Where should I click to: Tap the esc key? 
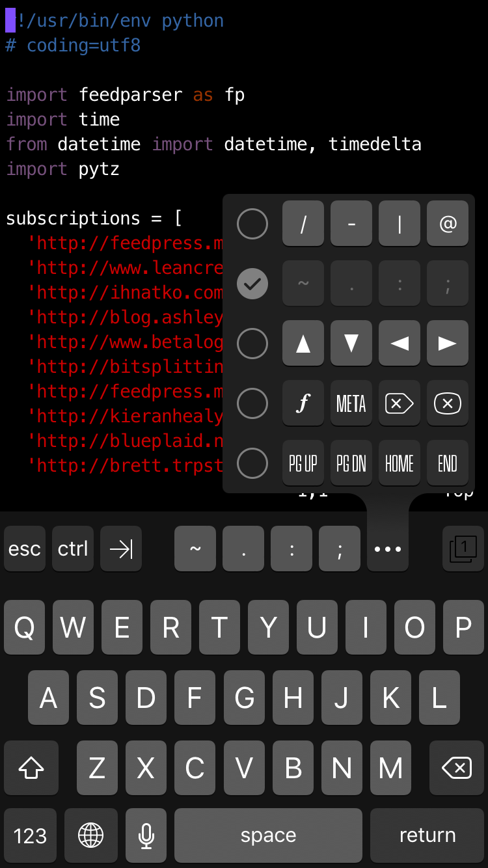pos(25,549)
